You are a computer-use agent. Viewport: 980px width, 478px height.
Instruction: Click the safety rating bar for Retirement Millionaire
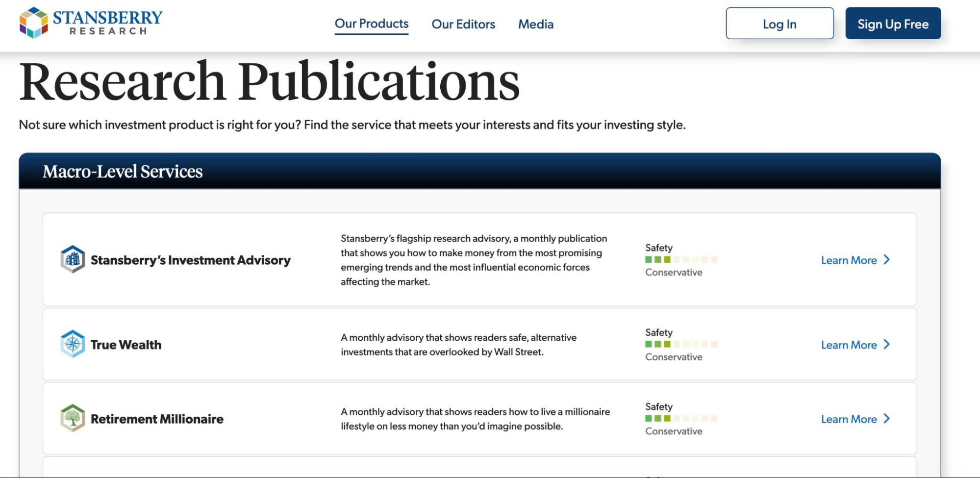click(x=681, y=418)
